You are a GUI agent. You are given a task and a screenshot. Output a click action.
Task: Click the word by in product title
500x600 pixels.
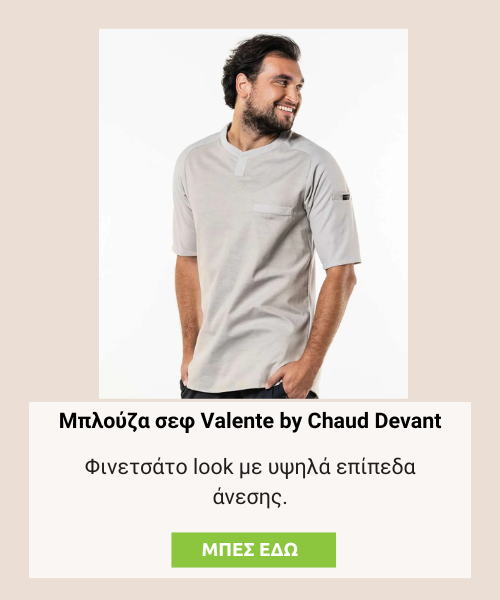pyautogui.click(x=290, y=421)
